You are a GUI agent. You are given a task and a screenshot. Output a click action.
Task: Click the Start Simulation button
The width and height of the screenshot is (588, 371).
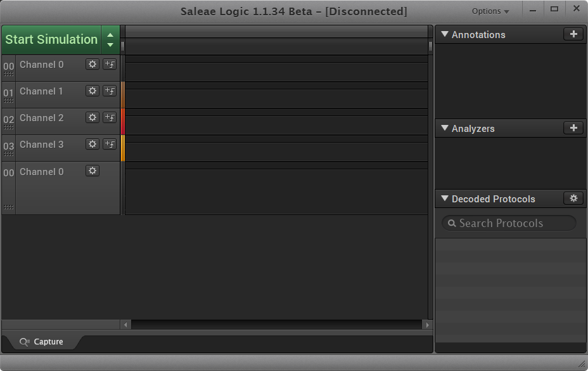(51, 40)
